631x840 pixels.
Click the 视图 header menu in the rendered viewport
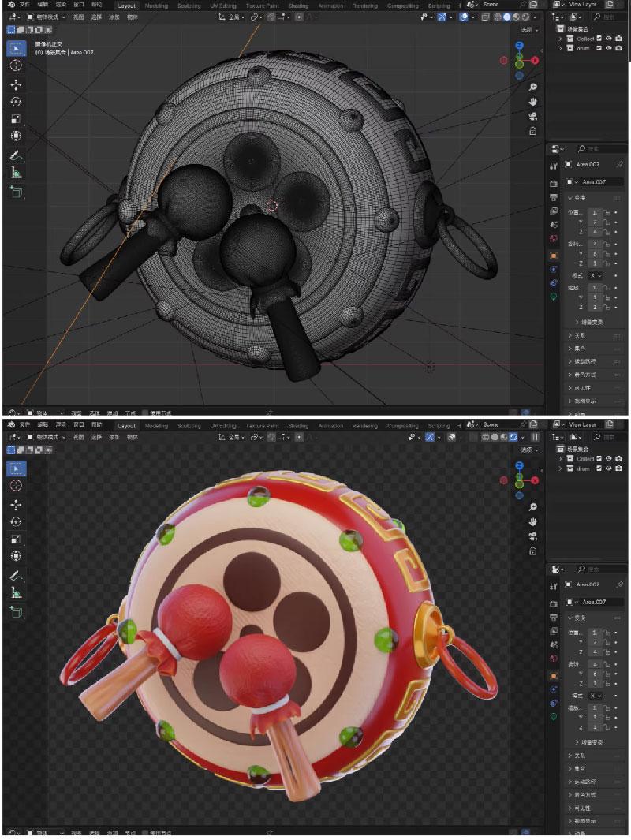[78, 437]
